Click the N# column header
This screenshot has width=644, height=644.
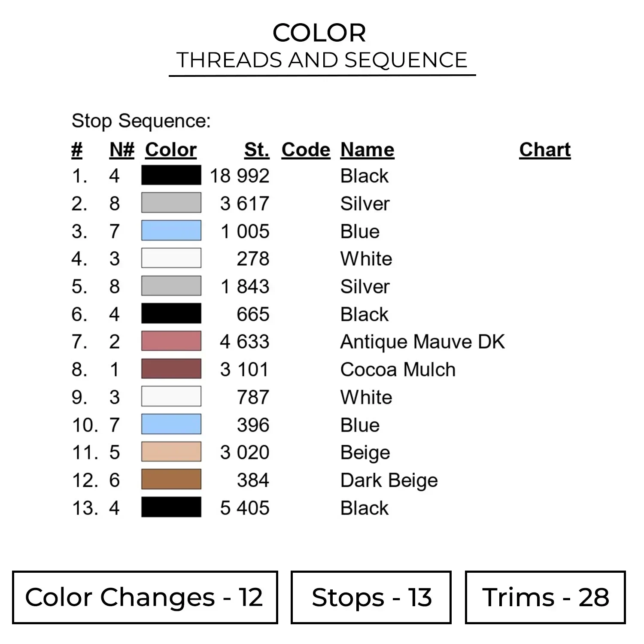(x=122, y=150)
